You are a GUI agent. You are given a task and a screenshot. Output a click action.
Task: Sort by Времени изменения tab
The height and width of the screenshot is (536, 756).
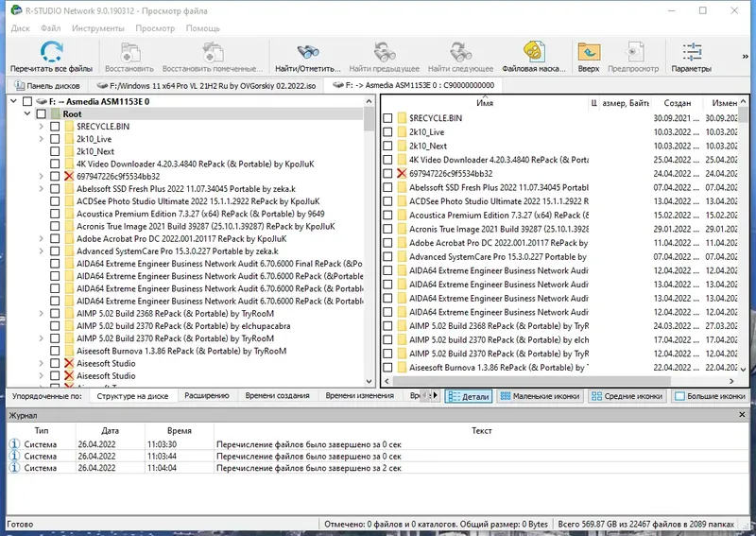pyautogui.click(x=360, y=395)
